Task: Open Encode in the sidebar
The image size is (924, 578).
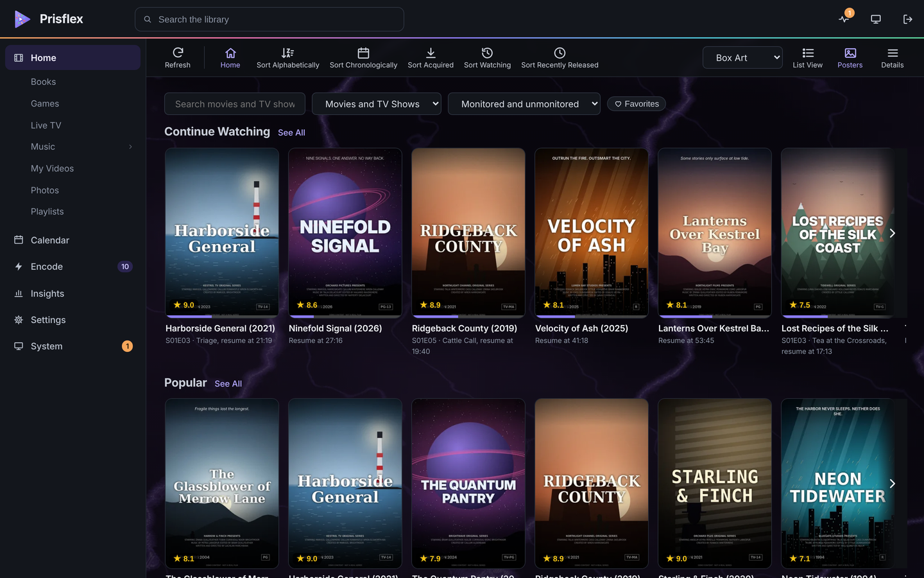Action: tap(73, 267)
